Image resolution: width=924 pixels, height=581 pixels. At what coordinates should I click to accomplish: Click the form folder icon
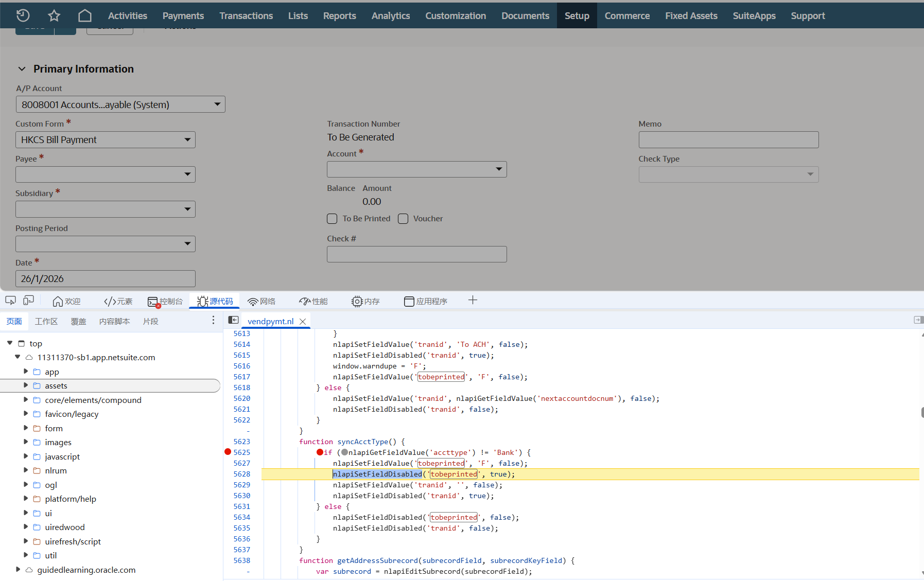point(37,428)
